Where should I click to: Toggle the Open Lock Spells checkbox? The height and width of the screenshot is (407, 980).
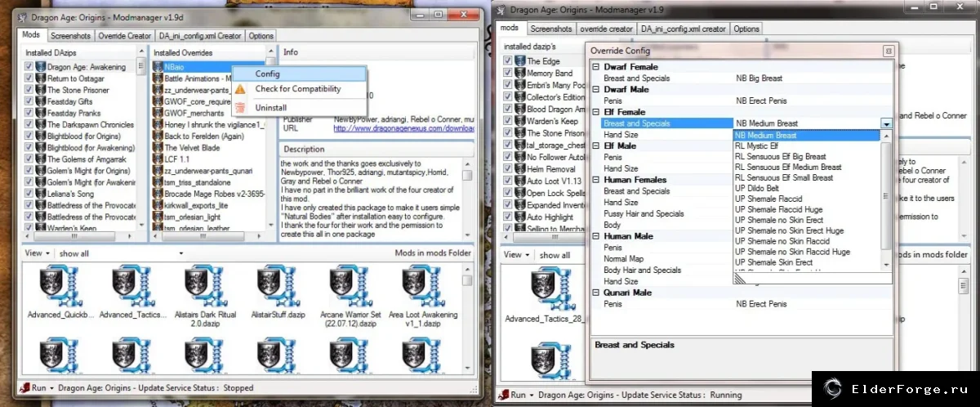click(x=509, y=193)
